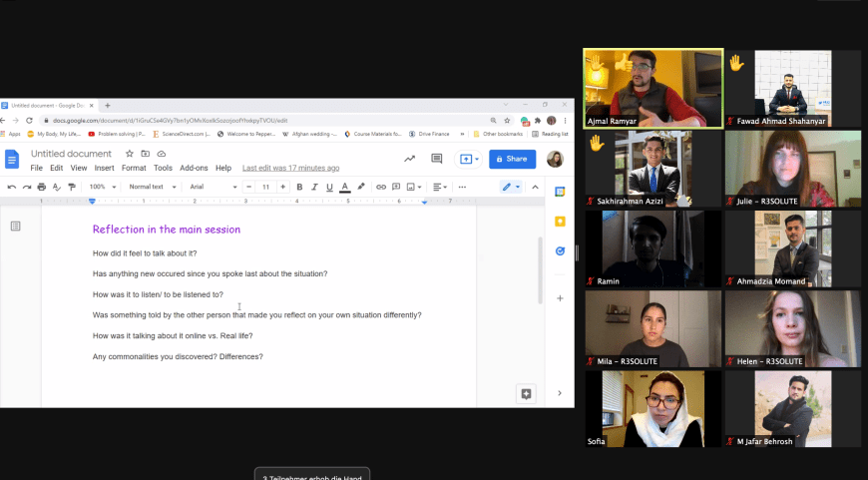The height and width of the screenshot is (480, 868).
Task: Open the Arial font dropdown
Action: pos(213,187)
